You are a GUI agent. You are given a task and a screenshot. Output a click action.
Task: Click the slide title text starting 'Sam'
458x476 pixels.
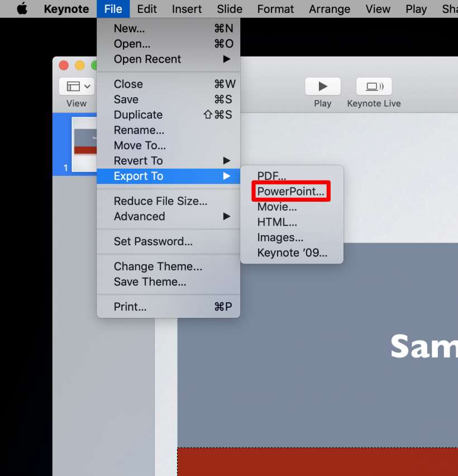coord(424,347)
